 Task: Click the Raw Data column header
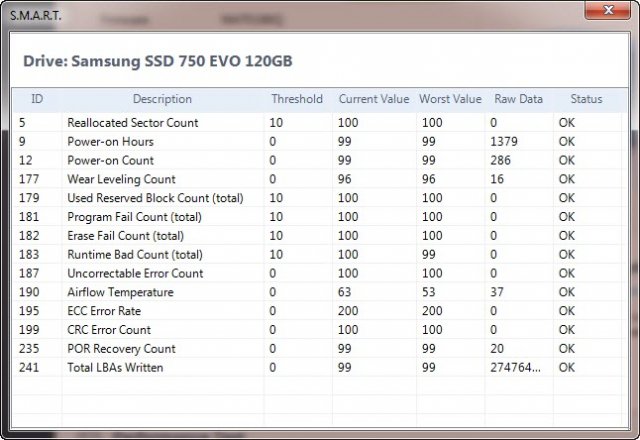click(518, 99)
